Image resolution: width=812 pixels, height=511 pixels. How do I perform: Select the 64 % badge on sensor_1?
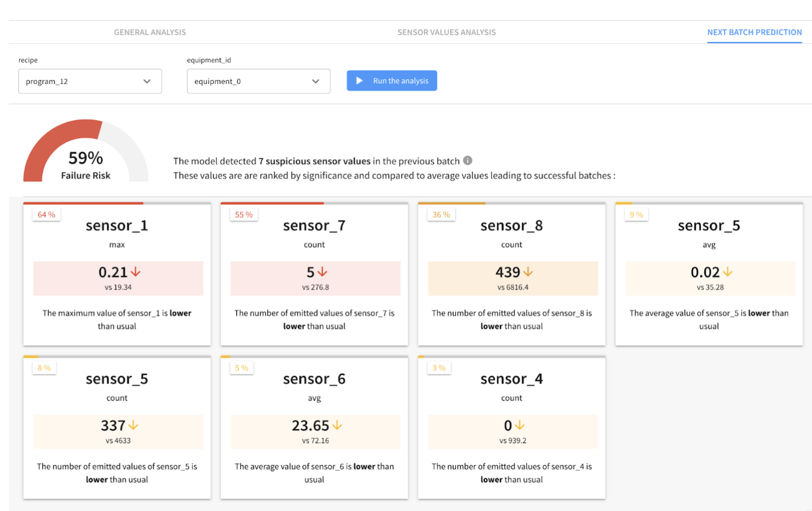[x=45, y=214]
